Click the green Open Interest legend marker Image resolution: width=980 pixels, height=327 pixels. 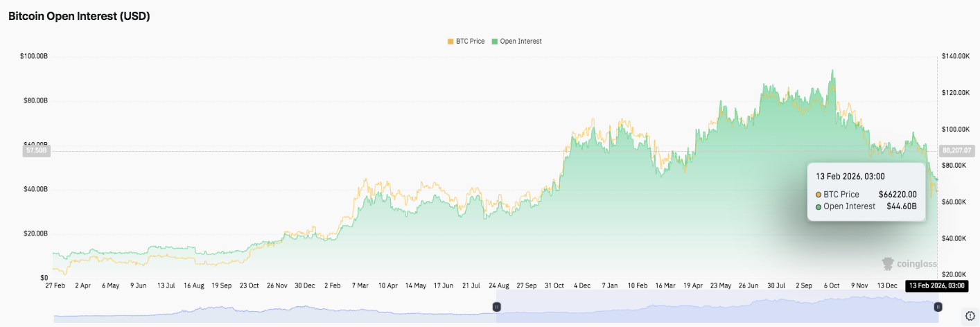tap(495, 42)
